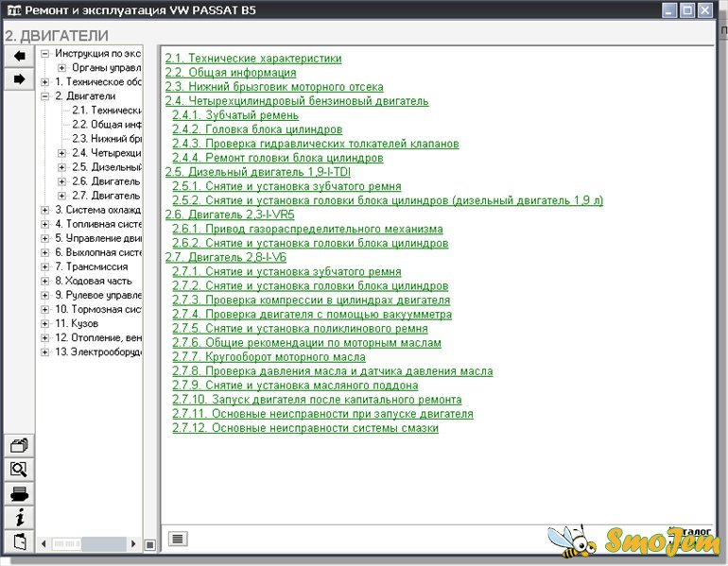Collapse the '2. Двигатели' tree node
Viewport: 728px width, 566px height.
(x=45, y=96)
